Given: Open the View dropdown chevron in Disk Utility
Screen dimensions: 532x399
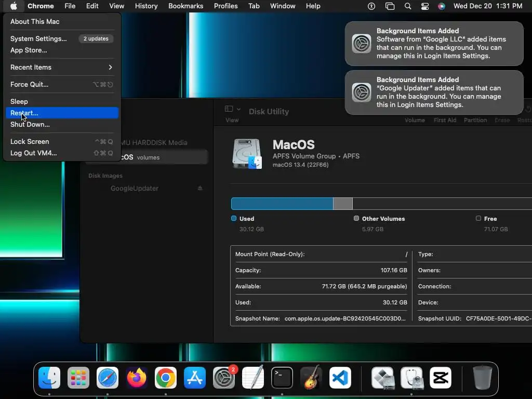Looking at the screenshot, I should pyautogui.click(x=239, y=109).
